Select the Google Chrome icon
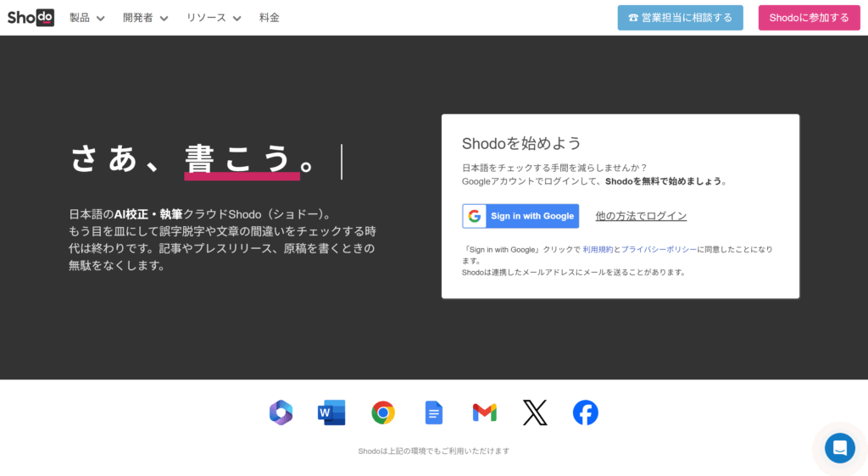The height and width of the screenshot is (476, 868). click(x=383, y=412)
